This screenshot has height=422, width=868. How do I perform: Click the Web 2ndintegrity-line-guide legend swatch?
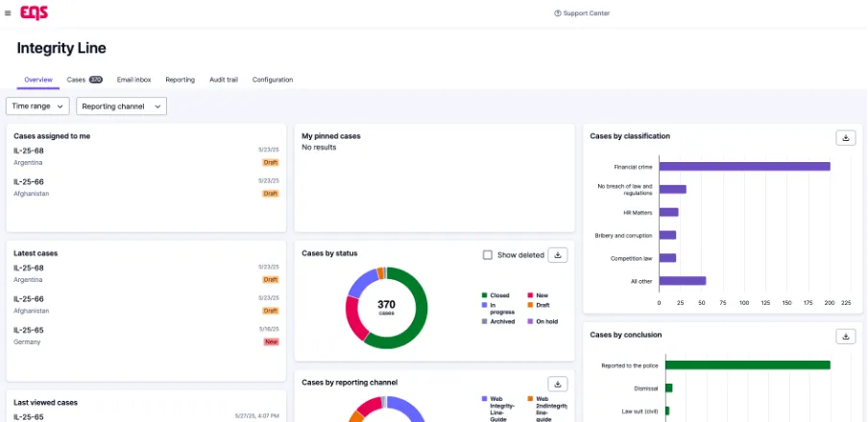pos(530,399)
